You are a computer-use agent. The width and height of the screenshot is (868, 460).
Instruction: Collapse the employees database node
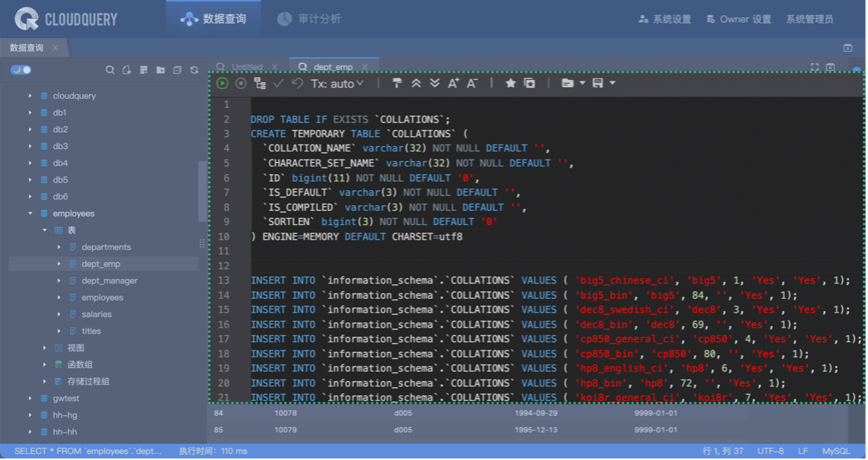[x=30, y=214]
